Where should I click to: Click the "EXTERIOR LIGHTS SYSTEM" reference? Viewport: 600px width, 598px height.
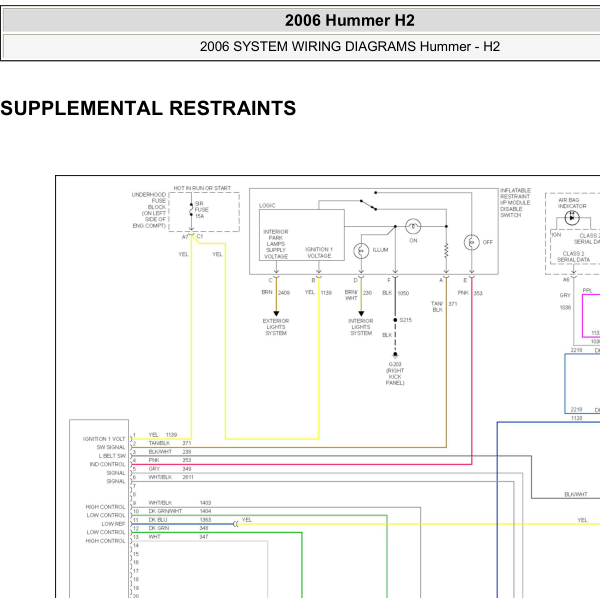tap(276, 327)
